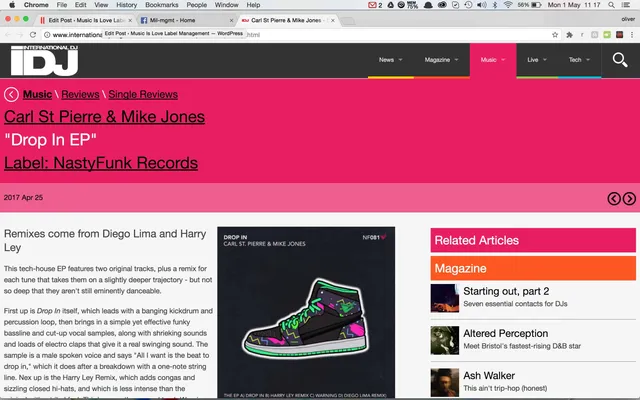Open the Ash Walker article
The height and width of the screenshot is (400, 640).
pos(489,376)
